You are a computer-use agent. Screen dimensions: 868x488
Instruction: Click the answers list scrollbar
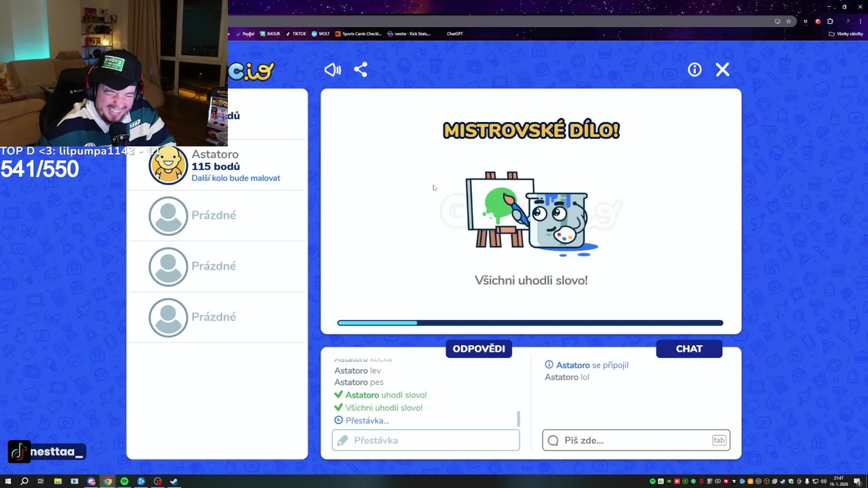click(519, 419)
